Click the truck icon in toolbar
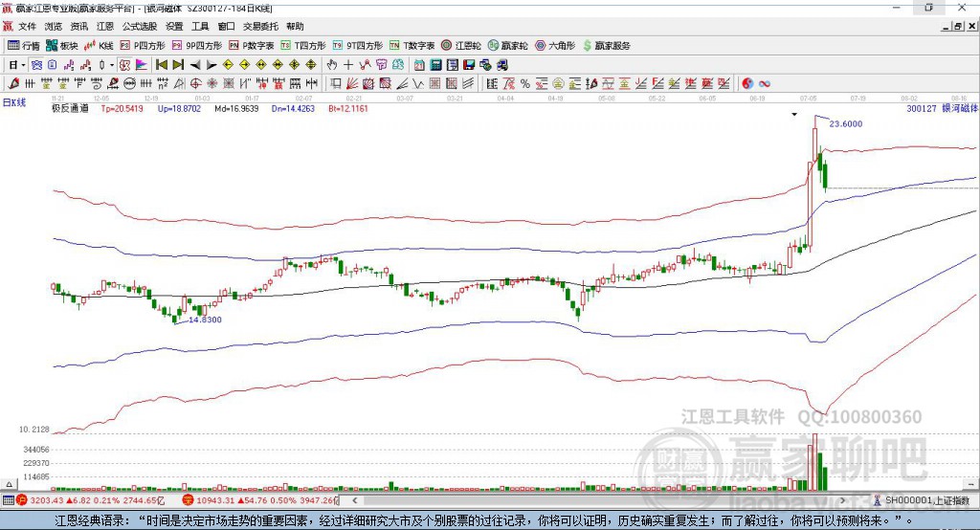The height and width of the screenshot is (530, 980). coord(501,64)
